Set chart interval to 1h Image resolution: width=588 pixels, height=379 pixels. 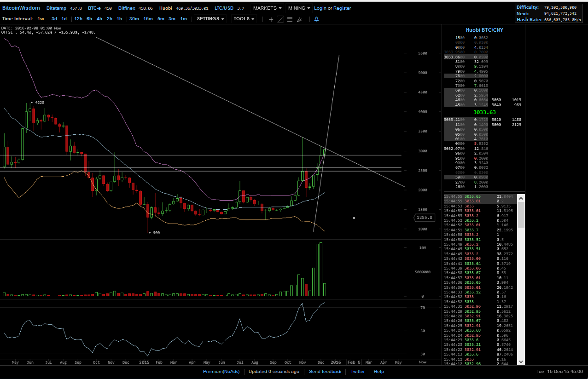pyautogui.click(x=119, y=19)
